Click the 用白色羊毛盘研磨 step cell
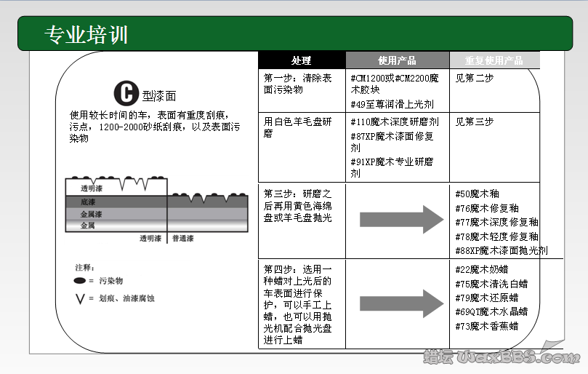Image resolution: width=588 pixels, height=374 pixels. point(298,127)
